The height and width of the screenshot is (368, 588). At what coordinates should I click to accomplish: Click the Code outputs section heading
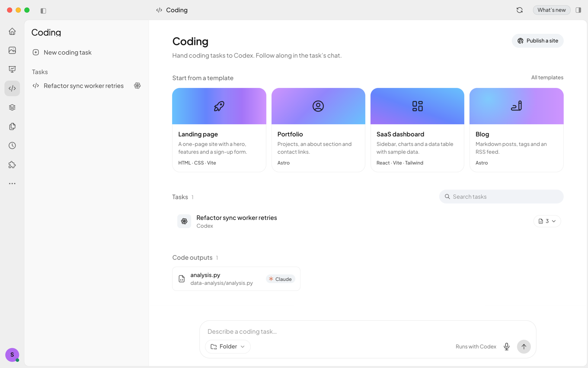click(192, 258)
